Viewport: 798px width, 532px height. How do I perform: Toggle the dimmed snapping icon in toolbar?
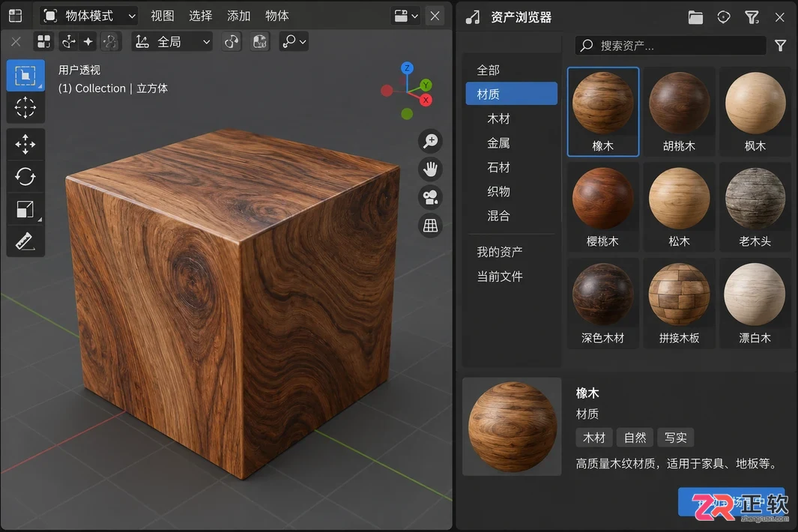click(110, 42)
